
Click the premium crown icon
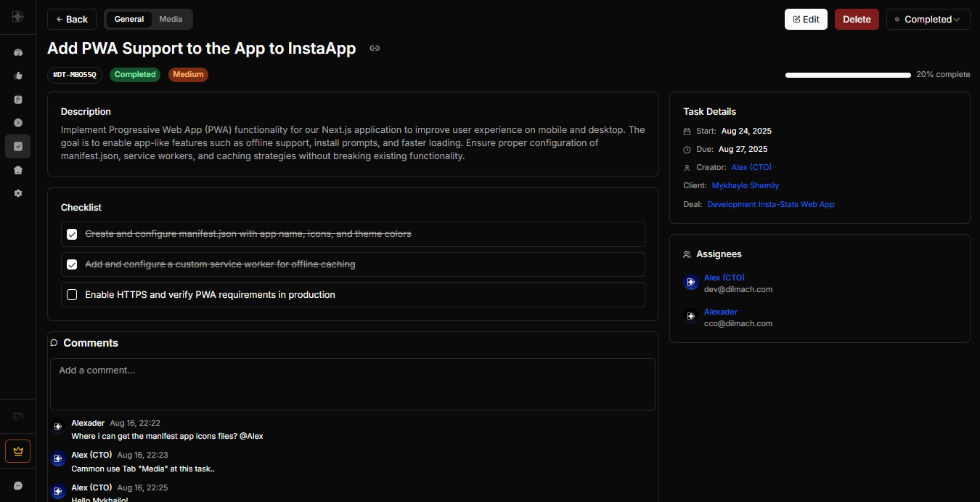pos(18,451)
